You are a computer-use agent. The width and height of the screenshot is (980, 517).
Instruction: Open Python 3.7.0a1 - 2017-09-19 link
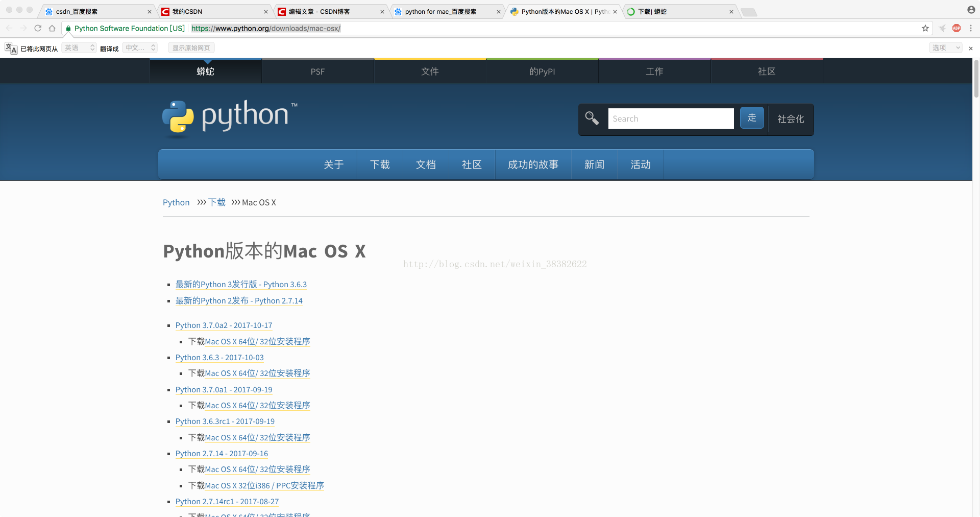point(224,389)
